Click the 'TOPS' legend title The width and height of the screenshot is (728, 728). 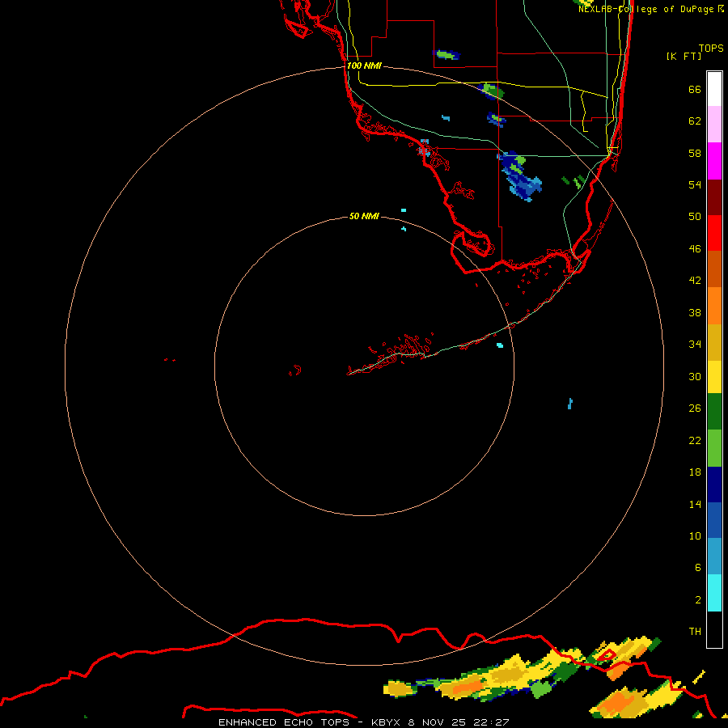click(x=711, y=49)
